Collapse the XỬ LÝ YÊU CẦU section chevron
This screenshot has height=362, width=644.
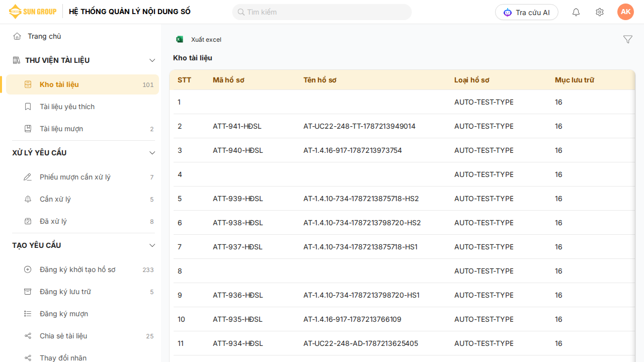152,153
